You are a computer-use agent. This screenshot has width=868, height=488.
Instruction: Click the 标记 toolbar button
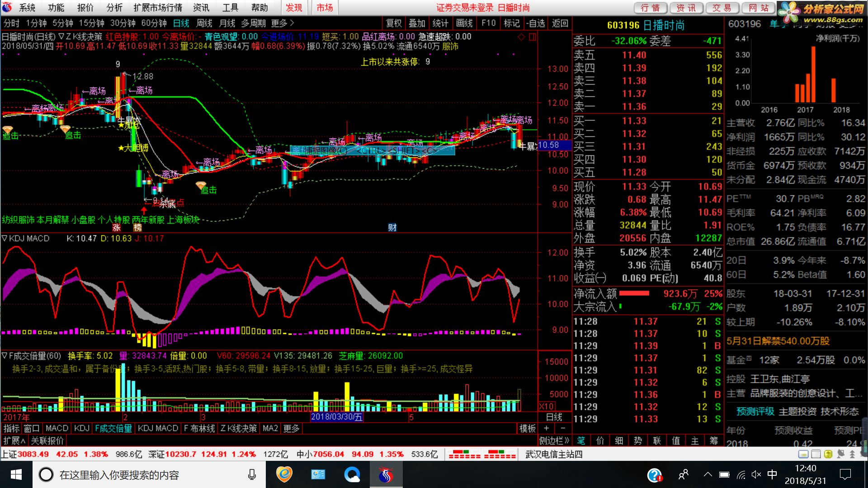pyautogui.click(x=512, y=23)
